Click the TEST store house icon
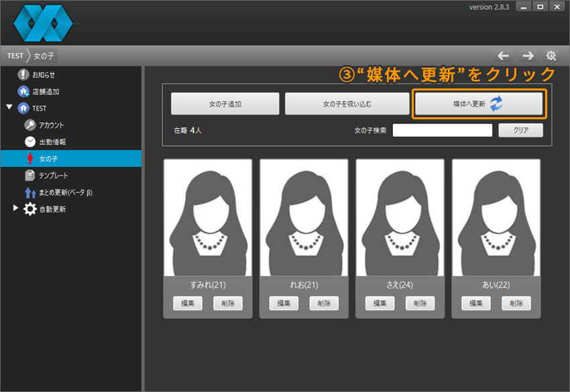Viewport: 570px width, 392px height. coord(23,108)
